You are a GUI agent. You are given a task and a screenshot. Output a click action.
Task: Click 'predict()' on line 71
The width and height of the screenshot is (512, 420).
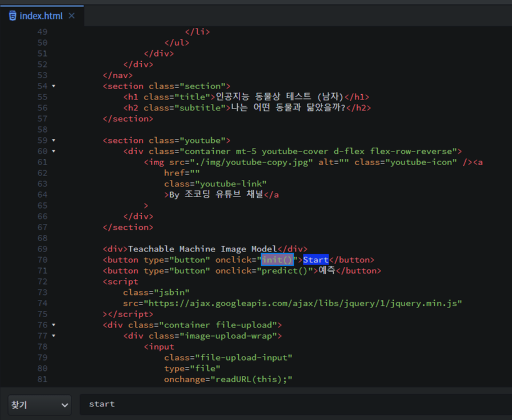point(285,271)
